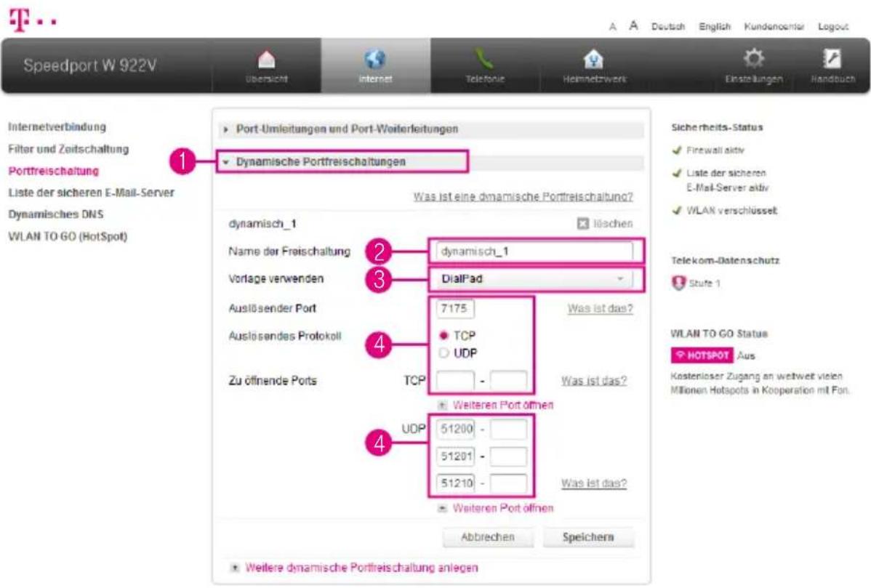Viewport: 871px width, 588px height.
Task: Focus the UDP port field 51210
Action: (x=455, y=483)
